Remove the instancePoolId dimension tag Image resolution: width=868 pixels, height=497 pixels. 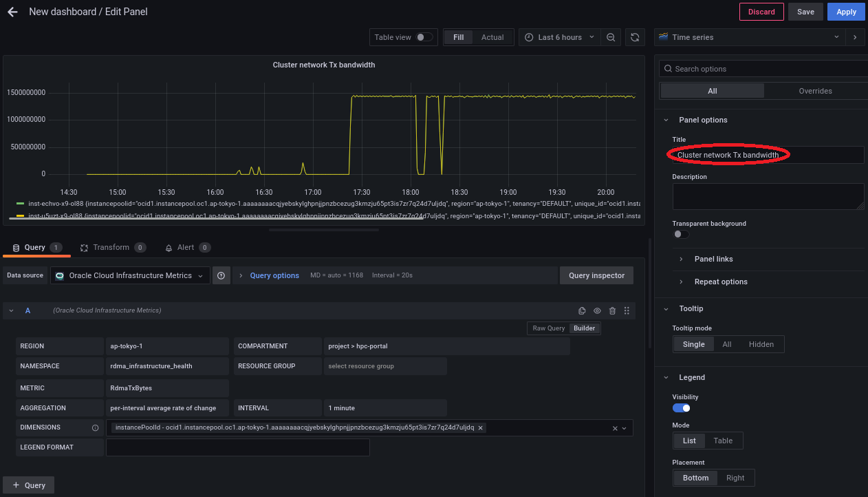(481, 427)
